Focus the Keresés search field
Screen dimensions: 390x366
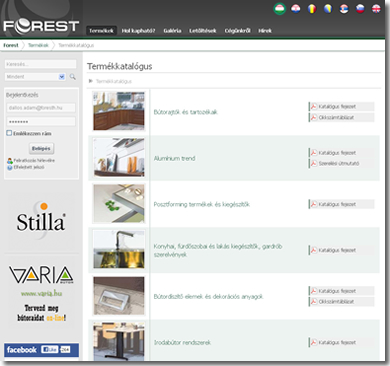[41, 64]
